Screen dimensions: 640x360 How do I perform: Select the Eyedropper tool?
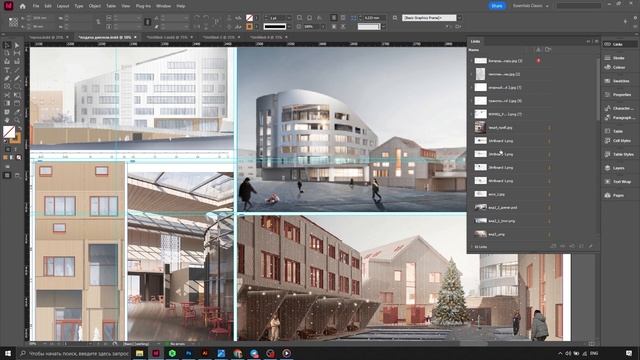(17, 112)
